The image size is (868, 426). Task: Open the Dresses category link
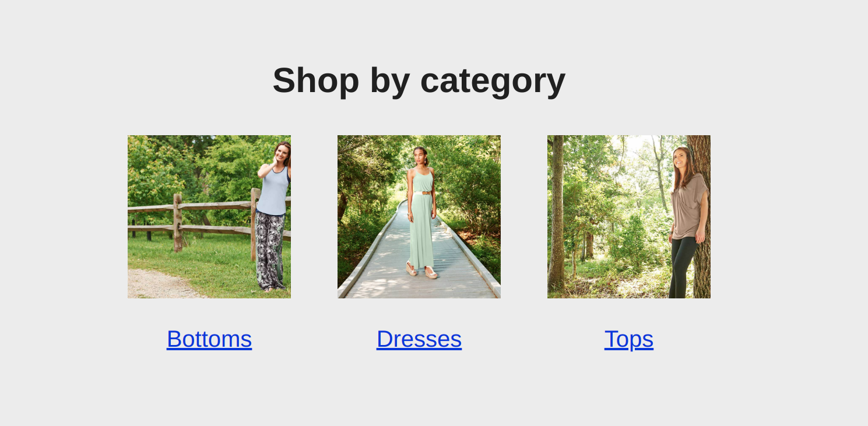[419, 339]
